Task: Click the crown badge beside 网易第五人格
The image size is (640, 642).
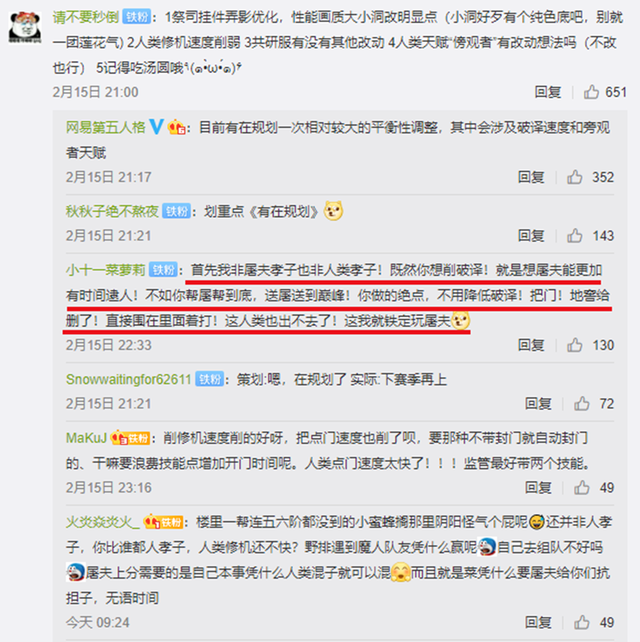Action: coord(176,127)
